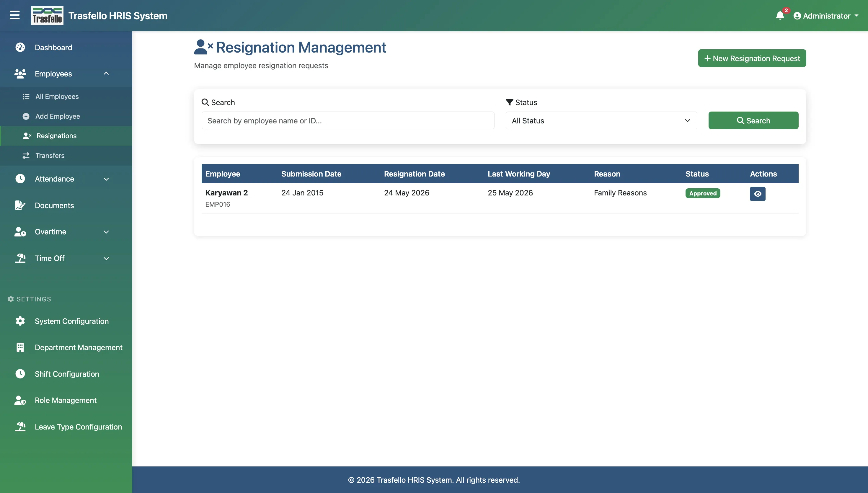Screen dimensions: 868x493
Task: Click the Status column header
Action: coord(697,174)
